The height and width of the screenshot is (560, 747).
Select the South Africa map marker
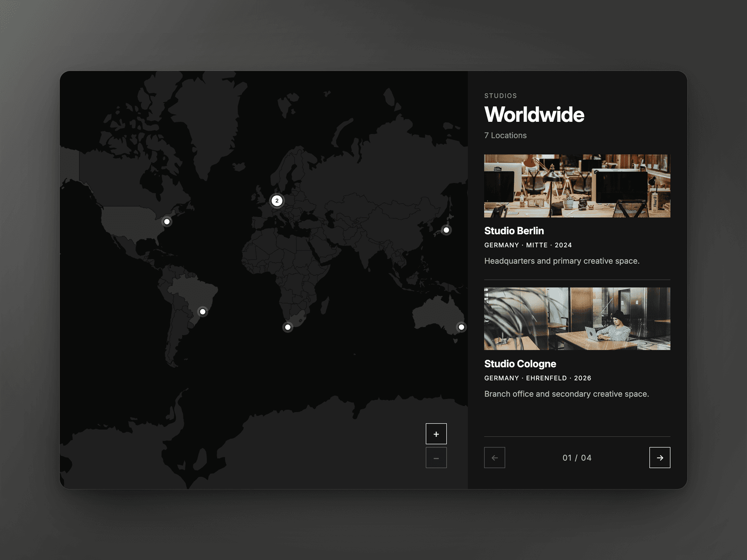pyautogui.click(x=288, y=327)
